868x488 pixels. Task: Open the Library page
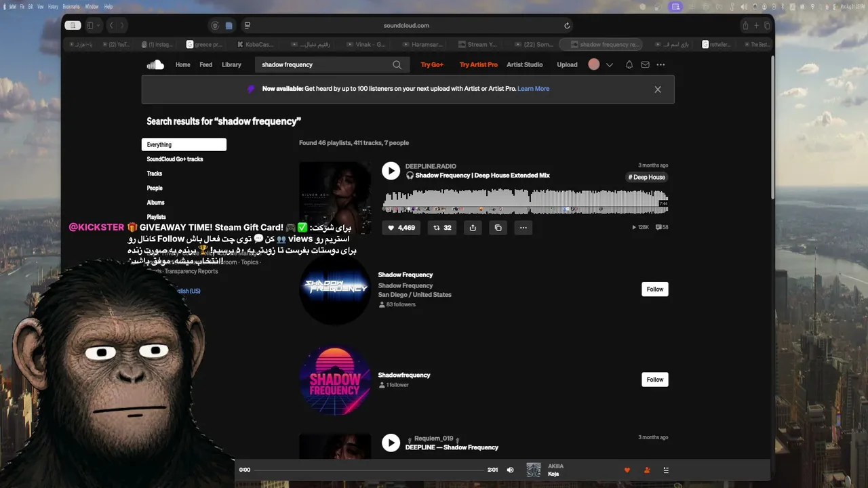[x=231, y=65]
